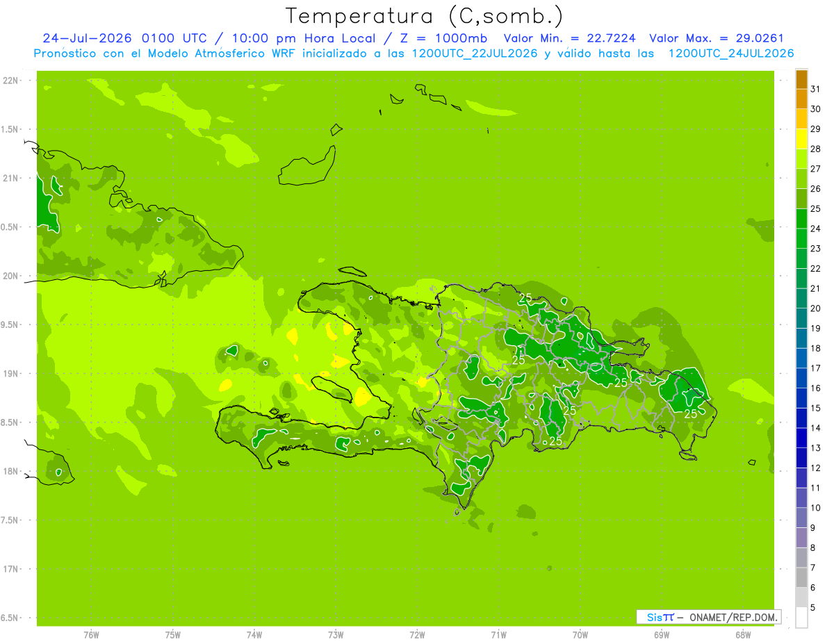Click the colorbar scale label '27'
Viewport: 834px width, 644px height.
tap(815, 169)
